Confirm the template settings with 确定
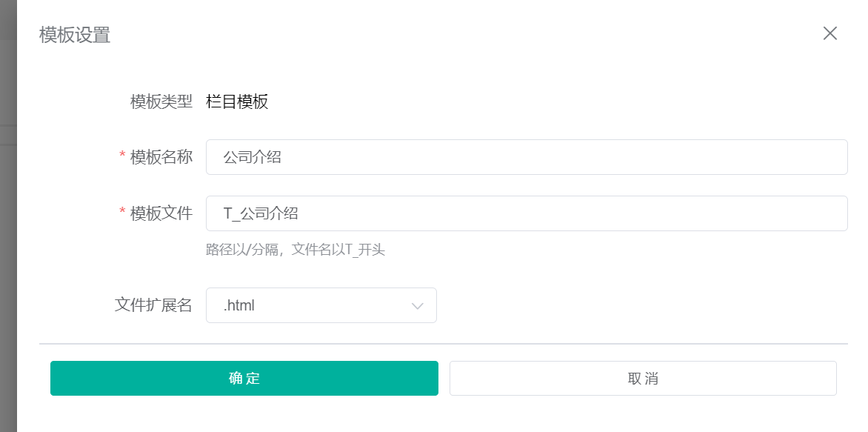This screenshot has height=432, width=868. coord(244,378)
